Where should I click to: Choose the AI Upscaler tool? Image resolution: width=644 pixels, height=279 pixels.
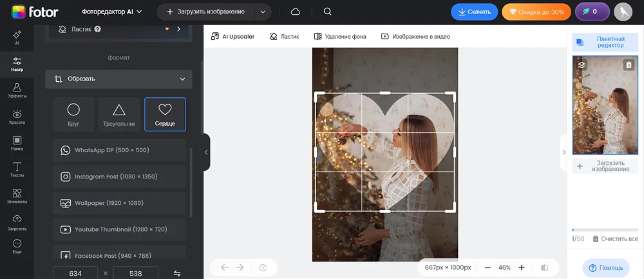[x=232, y=37]
